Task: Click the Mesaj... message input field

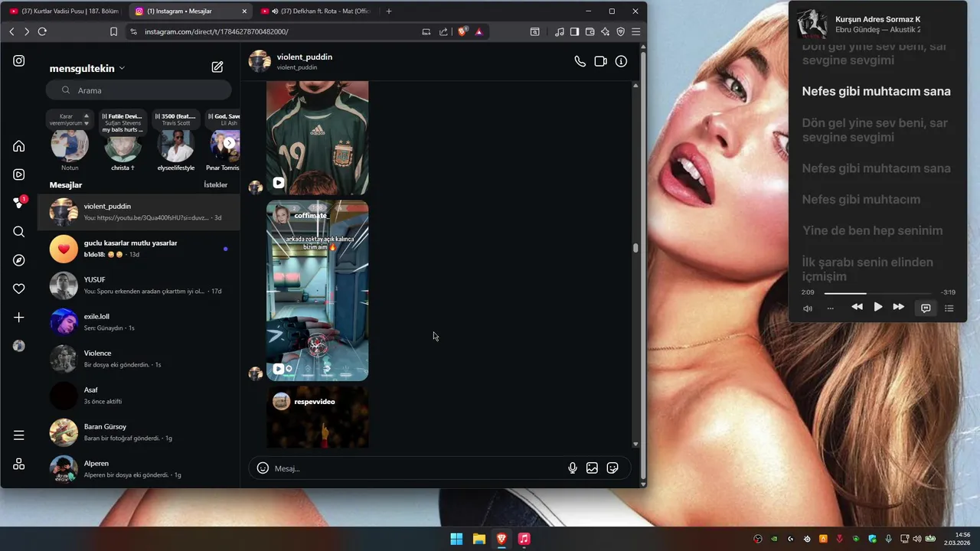Action: [417, 468]
